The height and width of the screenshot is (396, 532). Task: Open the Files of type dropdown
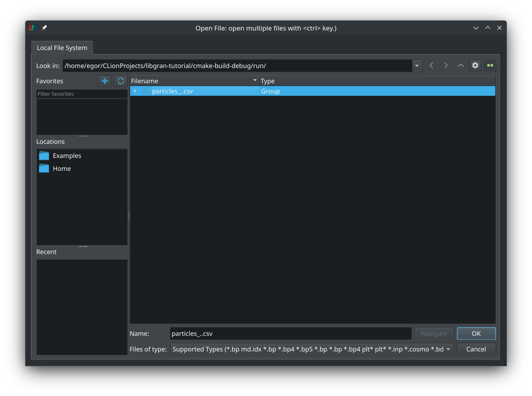point(448,349)
